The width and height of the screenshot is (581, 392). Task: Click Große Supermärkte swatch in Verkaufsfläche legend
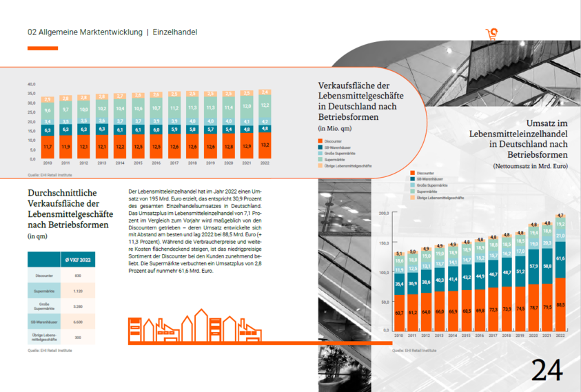320,154
